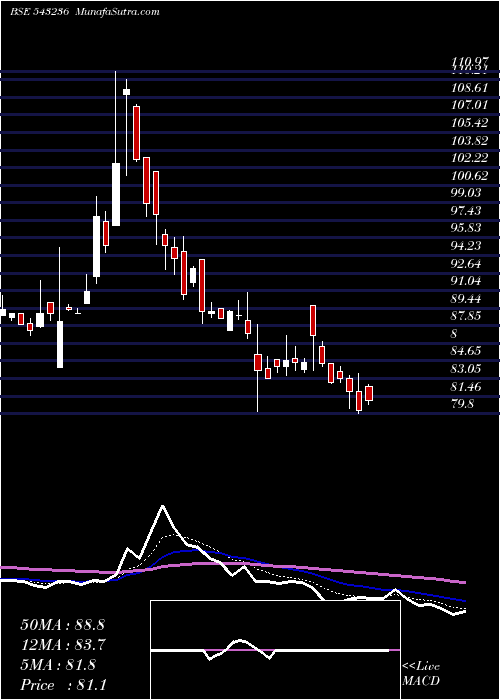This screenshot has width=500, height=700.
Task: Select the 83.05 price label
Action: tap(466, 369)
